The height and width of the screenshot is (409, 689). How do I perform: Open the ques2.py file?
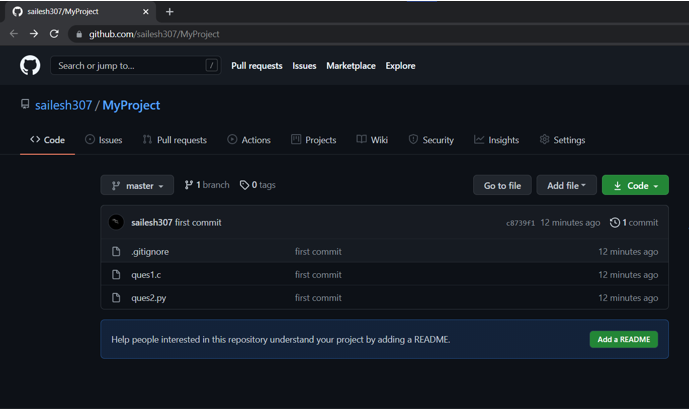tap(149, 298)
